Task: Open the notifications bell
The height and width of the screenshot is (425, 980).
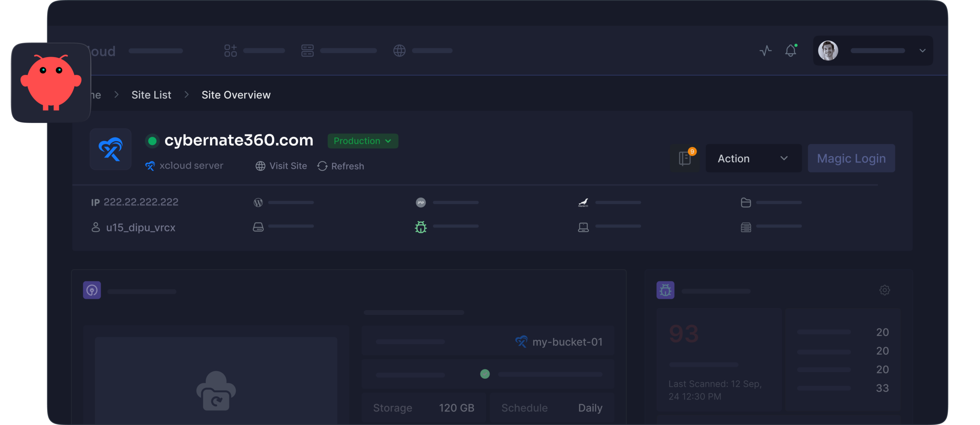Action: (791, 50)
